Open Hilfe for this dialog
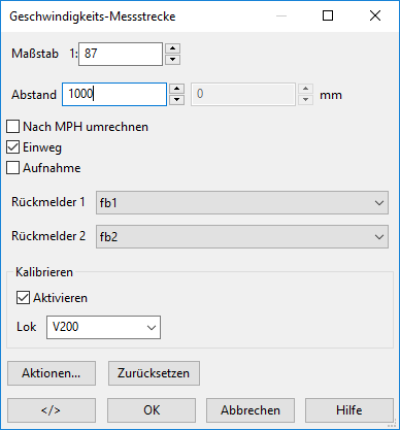400x430 pixels. (349, 410)
